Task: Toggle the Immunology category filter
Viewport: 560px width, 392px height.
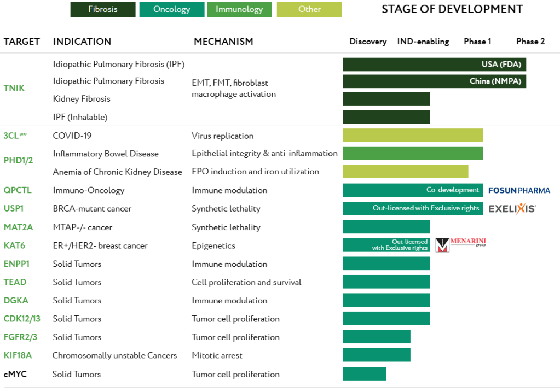Action: [x=239, y=9]
